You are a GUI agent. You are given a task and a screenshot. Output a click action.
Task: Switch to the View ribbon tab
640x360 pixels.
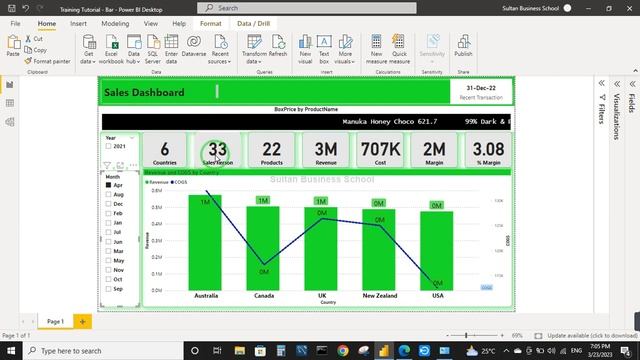pyautogui.click(x=151, y=24)
